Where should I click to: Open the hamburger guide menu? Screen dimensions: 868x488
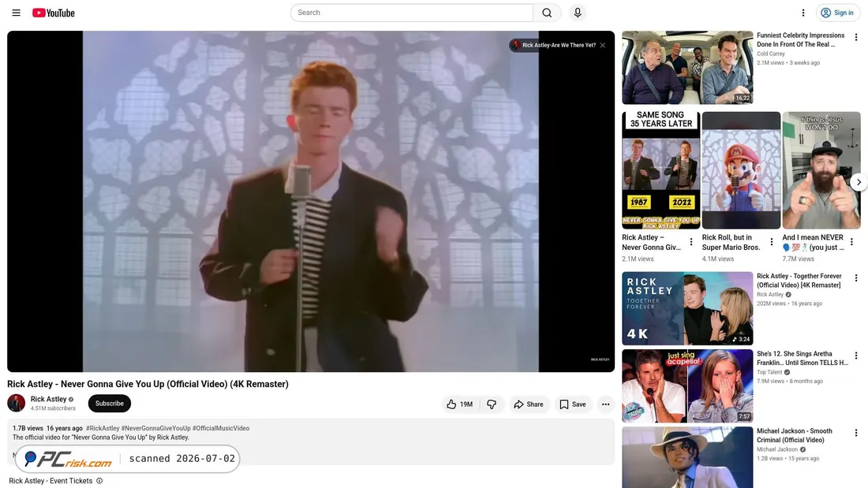[16, 13]
